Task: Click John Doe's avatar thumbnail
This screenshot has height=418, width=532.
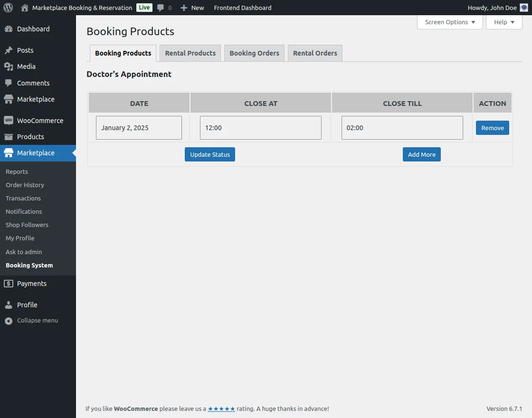Action: point(523,8)
